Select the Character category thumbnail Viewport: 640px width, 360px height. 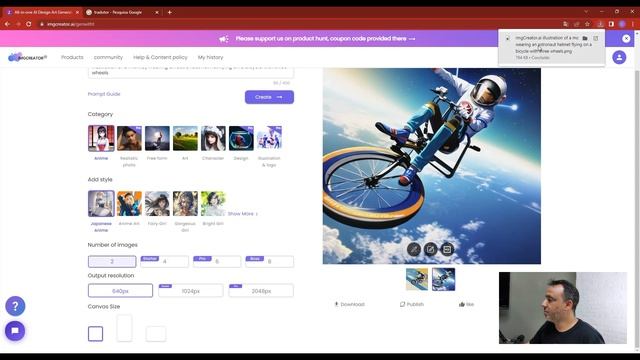point(213,138)
